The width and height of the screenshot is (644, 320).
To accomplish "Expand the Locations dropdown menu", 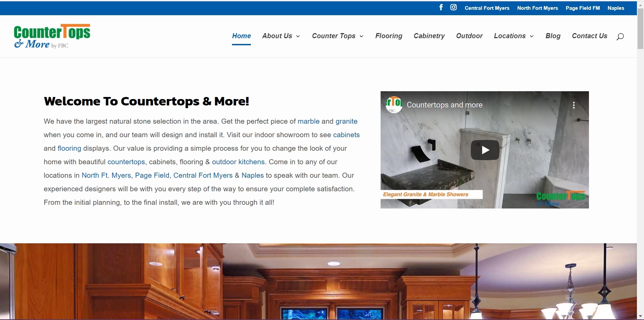I will [x=514, y=36].
